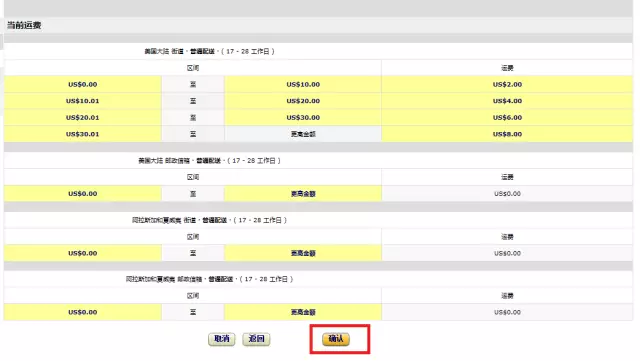Click US$0.00 range start in 阿拉斯加和夏威夷 邮政信箱 table

[x=83, y=312]
